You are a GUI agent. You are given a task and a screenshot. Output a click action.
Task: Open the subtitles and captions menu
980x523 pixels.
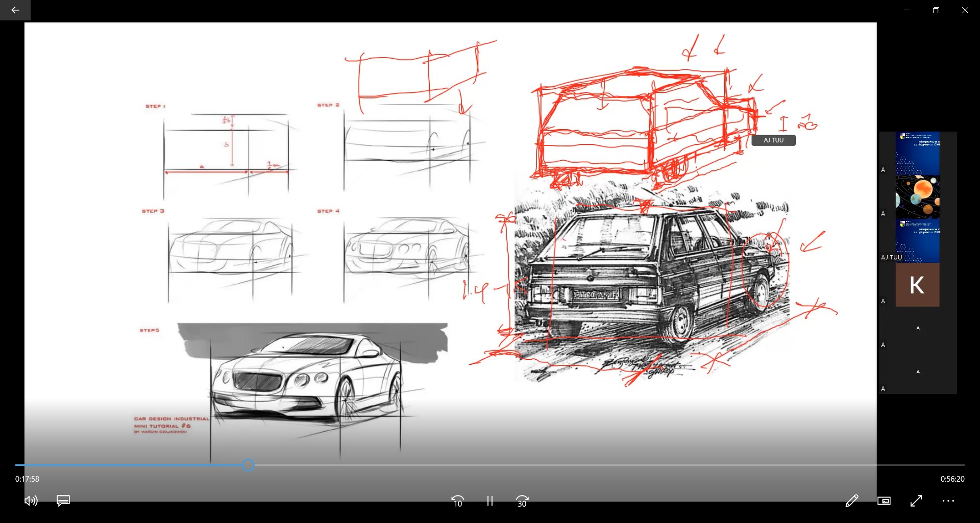(63, 501)
